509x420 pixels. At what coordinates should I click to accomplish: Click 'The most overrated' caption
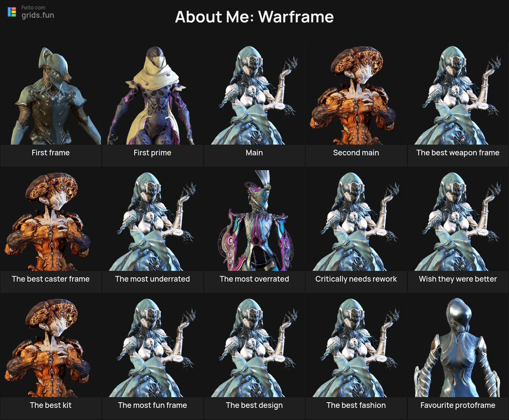coord(254,279)
